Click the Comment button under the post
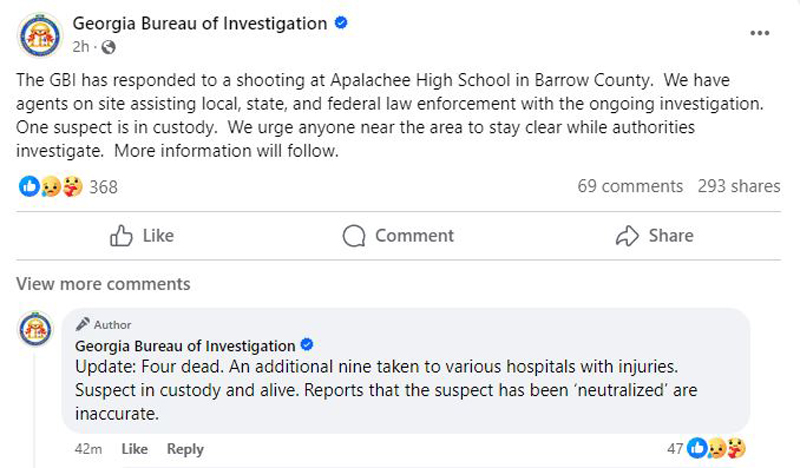This screenshot has height=468, width=800. click(398, 236)
